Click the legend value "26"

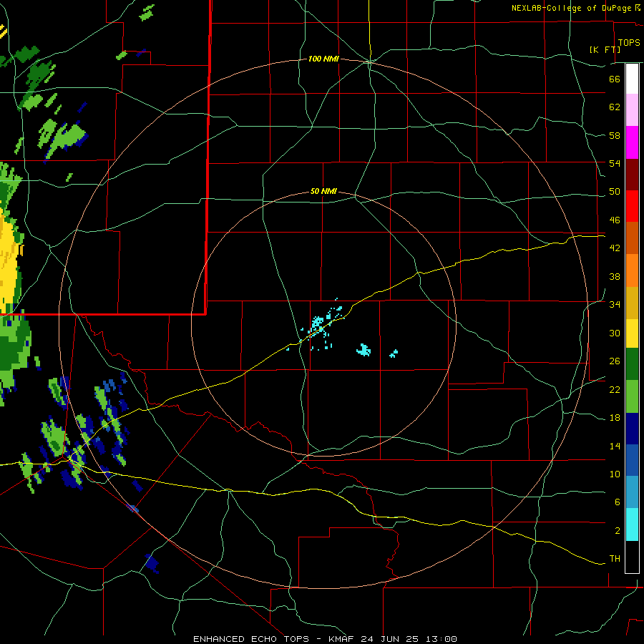point(615,361)
